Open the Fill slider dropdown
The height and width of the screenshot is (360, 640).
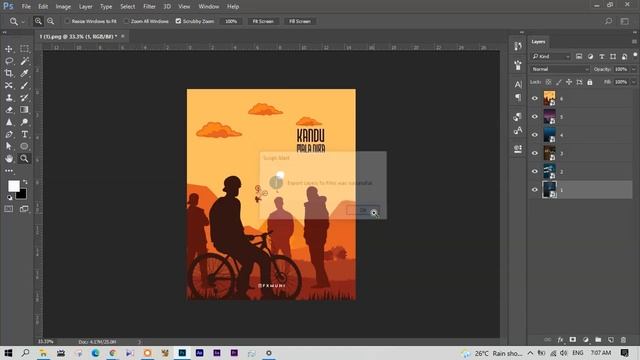tap(634, 82)
